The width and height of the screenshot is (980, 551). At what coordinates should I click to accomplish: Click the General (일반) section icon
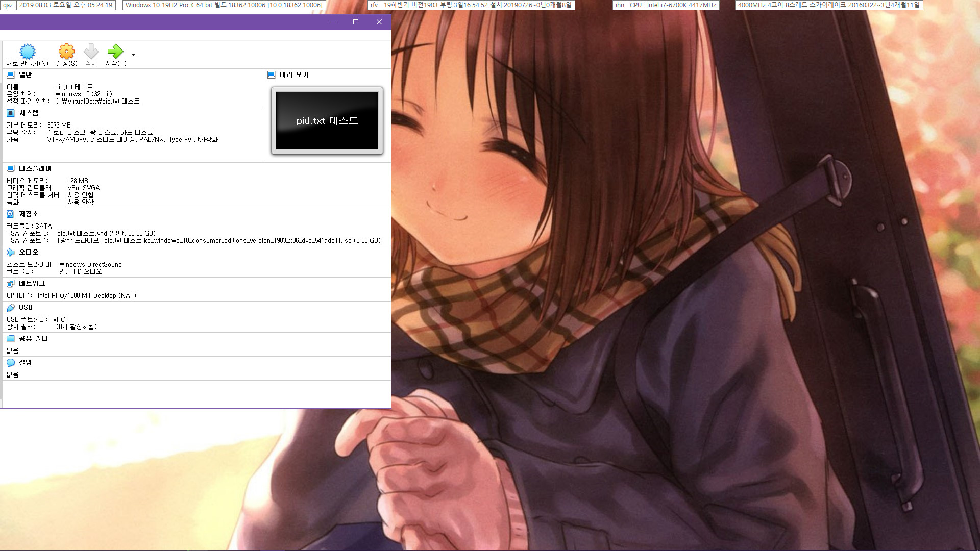click(10, 75)
